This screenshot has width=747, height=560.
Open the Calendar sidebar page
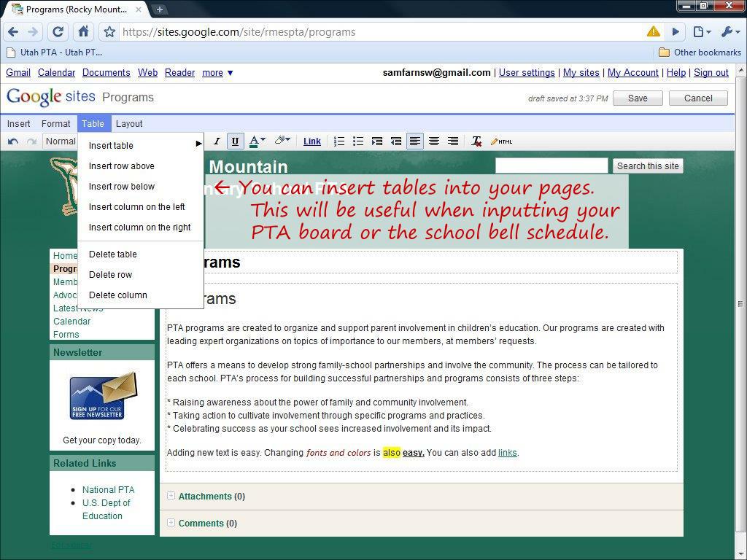point(72,321)
